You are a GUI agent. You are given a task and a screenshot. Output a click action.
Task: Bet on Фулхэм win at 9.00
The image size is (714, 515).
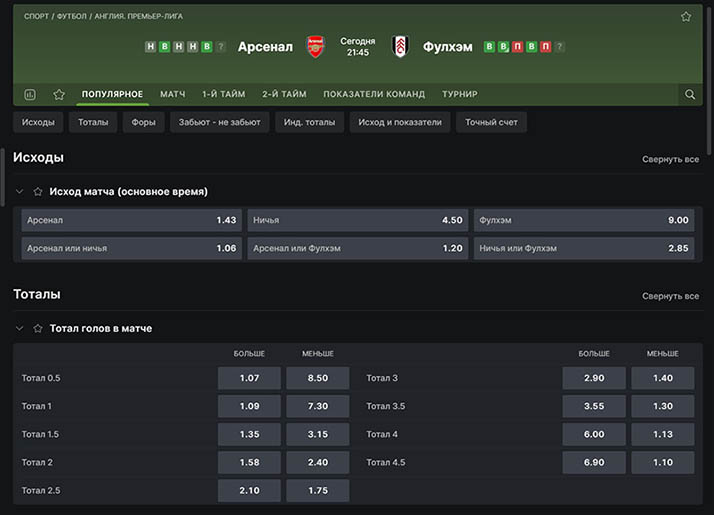(584, 220)
